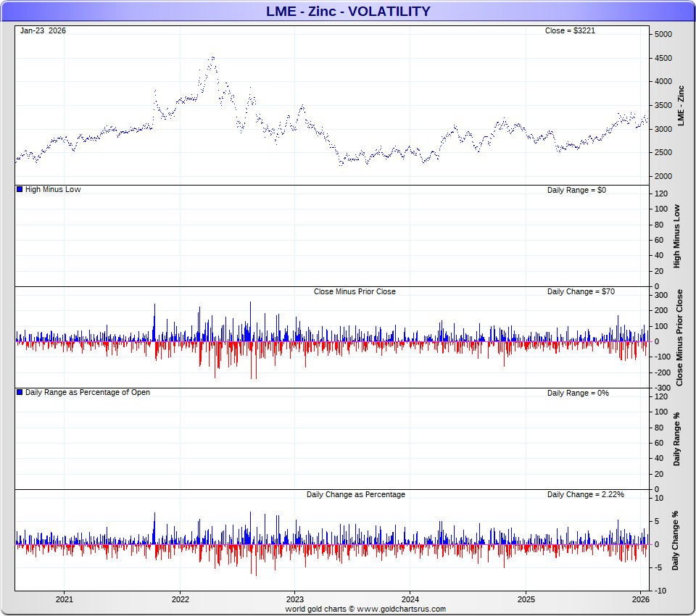The width and height of the screenshot is (696, 616).
Task: Click the Close Minus Prior Close panel title
Action: pos(355,291)
